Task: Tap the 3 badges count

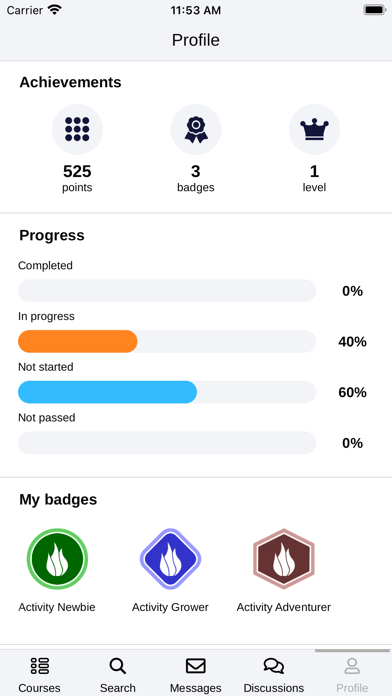Action: (196, 171)
